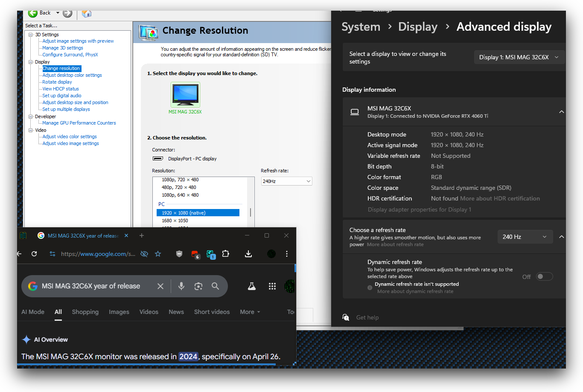This screenshot has width=583, height=392.
Task: Open Adjust video image settings
Action: click(x=70, y=143)
